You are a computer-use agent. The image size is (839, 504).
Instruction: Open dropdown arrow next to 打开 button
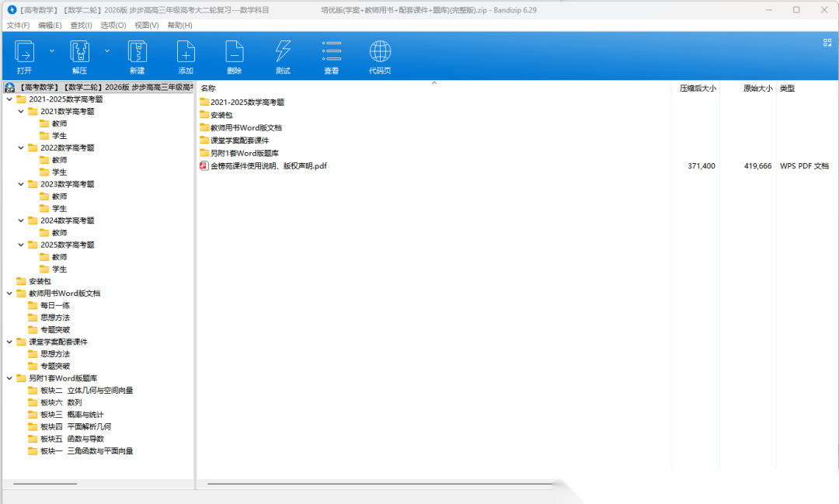pos(52,50)
